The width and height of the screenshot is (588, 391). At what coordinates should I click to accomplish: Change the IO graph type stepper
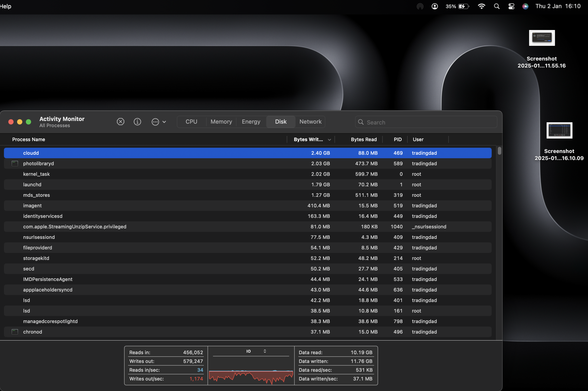(x=265, y=351)
